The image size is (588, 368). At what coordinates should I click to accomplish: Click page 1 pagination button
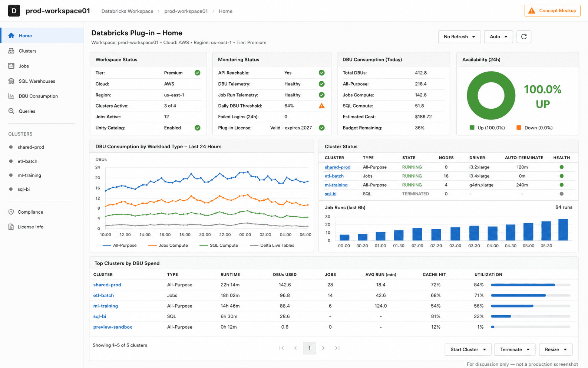(x=309, y=348)
